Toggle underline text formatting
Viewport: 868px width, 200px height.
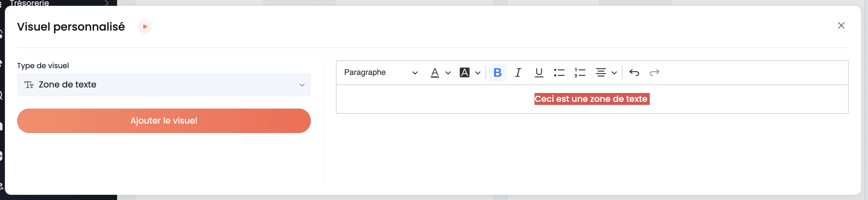click(539, 72)
